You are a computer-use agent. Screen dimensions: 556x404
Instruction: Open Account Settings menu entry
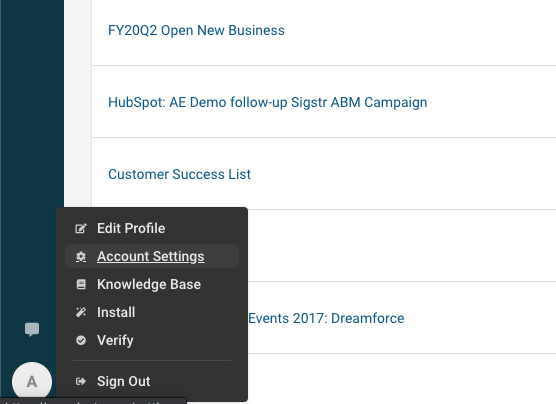pos(152,256)
